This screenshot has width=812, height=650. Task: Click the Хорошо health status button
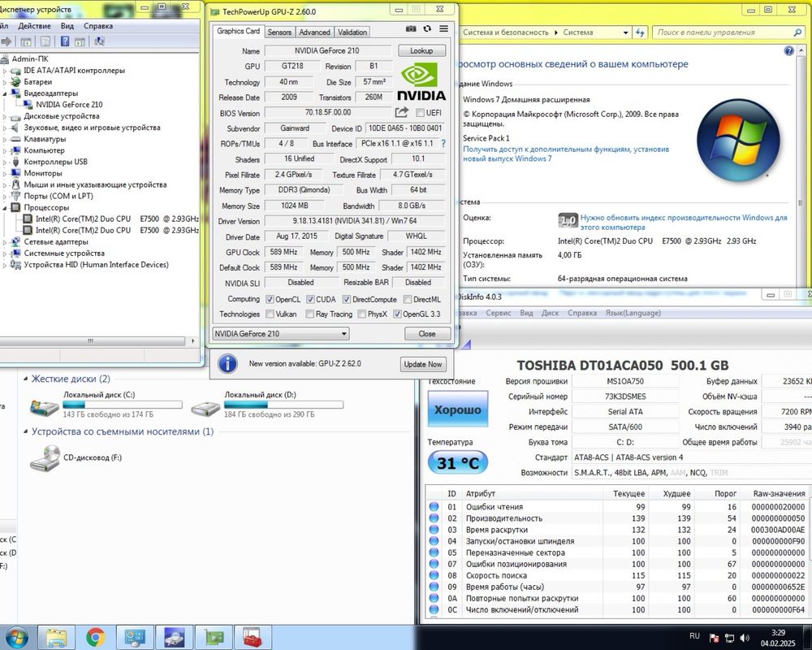[458, 409]
